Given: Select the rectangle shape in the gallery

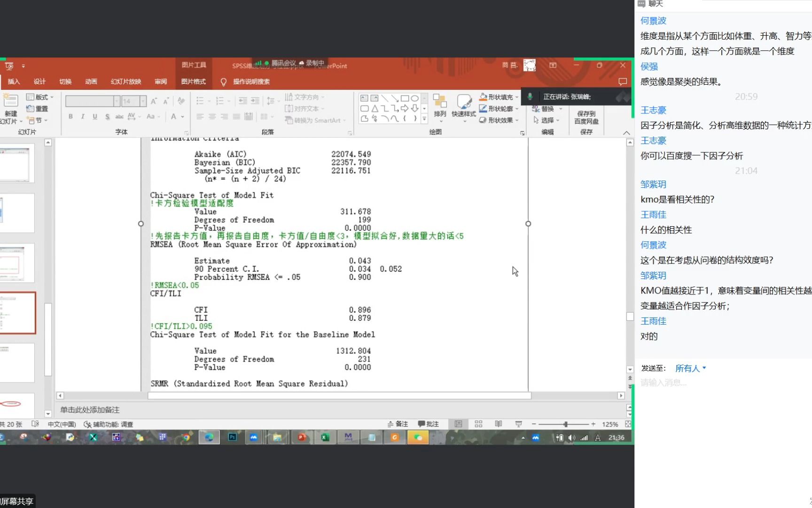Looking at the screenshot, I should [x=405, y=98].
